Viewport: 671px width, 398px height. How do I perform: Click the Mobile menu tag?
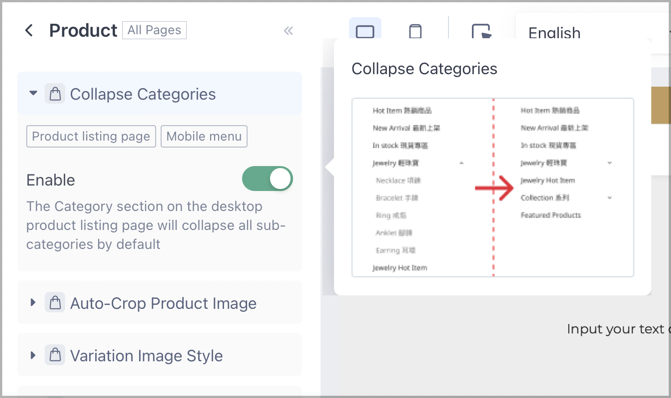pyautogui.click(x=204, y=137)
